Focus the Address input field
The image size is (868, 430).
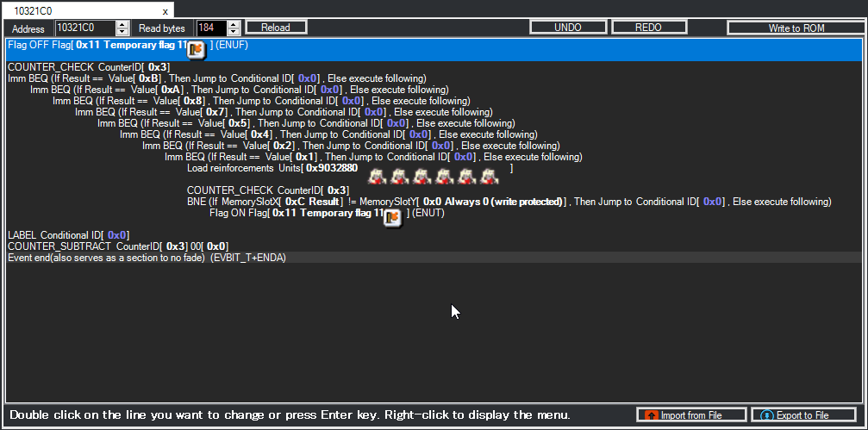85,28
